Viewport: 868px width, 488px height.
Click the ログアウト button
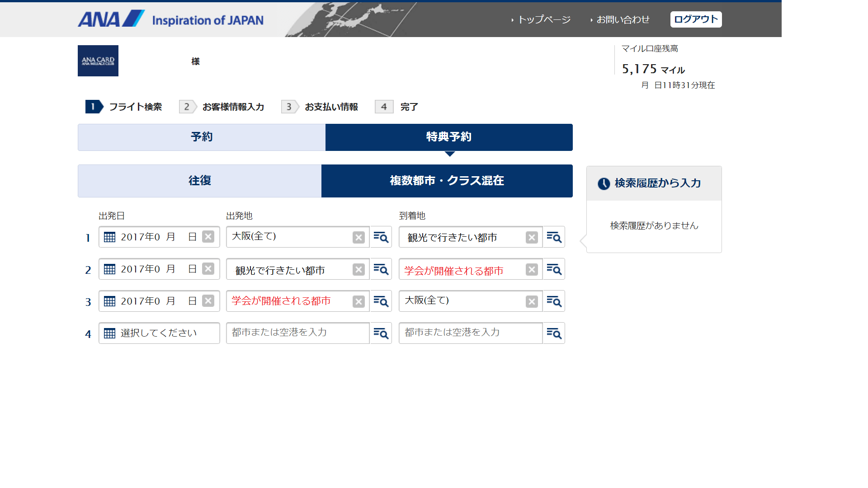[696, 19]
